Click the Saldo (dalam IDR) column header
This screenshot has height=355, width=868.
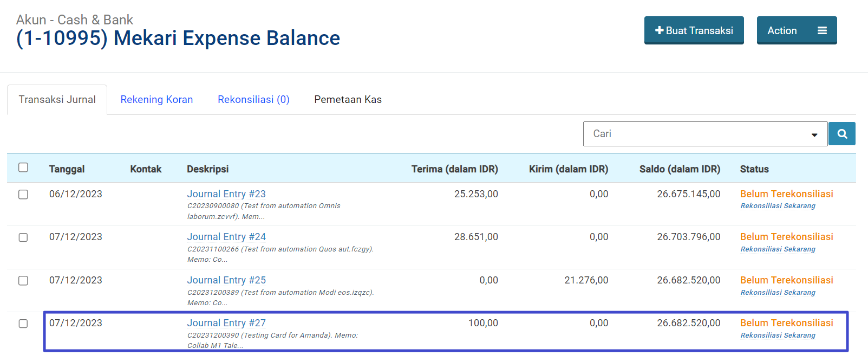pyautogui.click(x=680, y=169)
